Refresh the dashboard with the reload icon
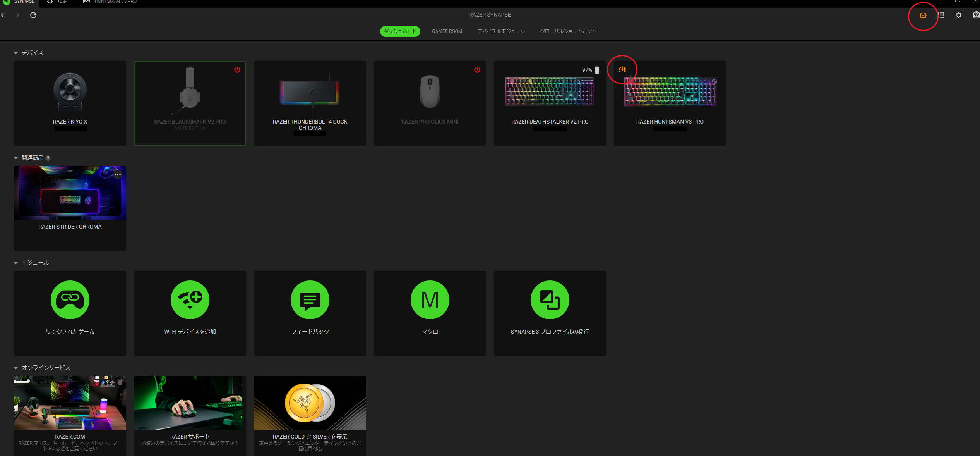 coord(33,15)
